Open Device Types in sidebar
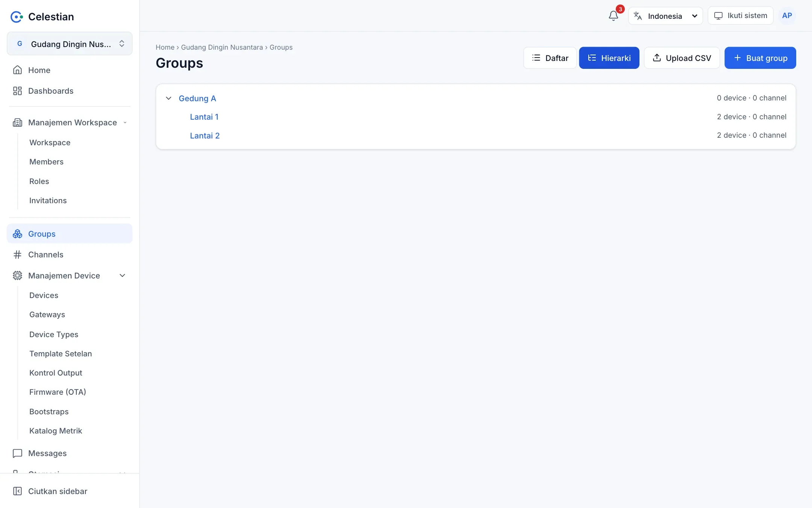812x508 pixels. point(54,335)
